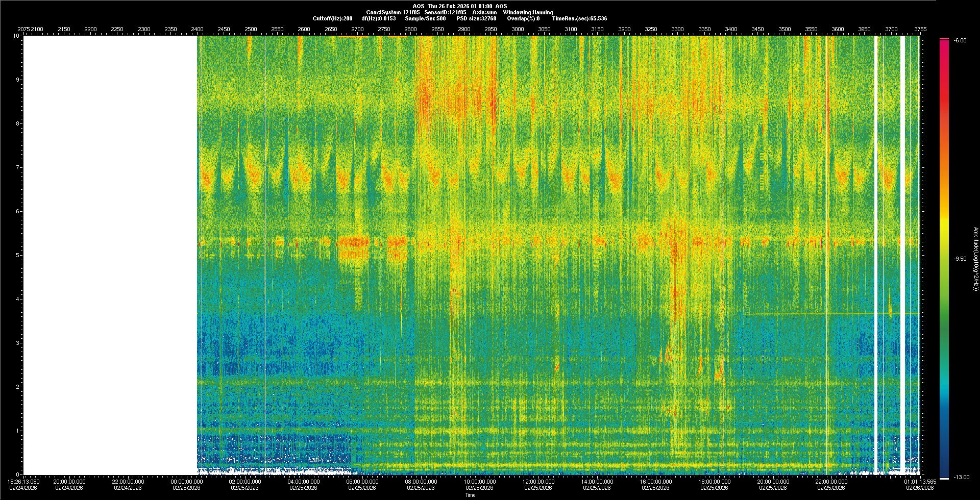Image resolution: width=980 pixels, height=500 pixels.
Task: Select the CoordSystem:121f05 header label
Action: click(390, 12)
